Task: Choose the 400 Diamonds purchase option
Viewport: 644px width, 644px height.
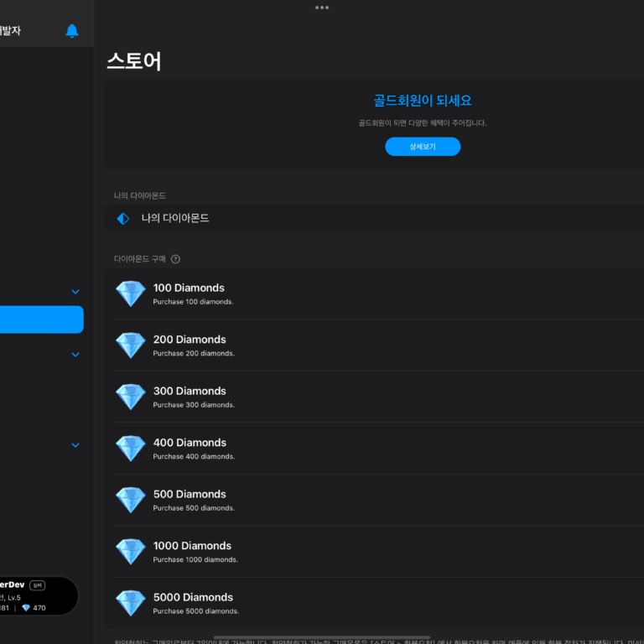Action: pos(377,449)
